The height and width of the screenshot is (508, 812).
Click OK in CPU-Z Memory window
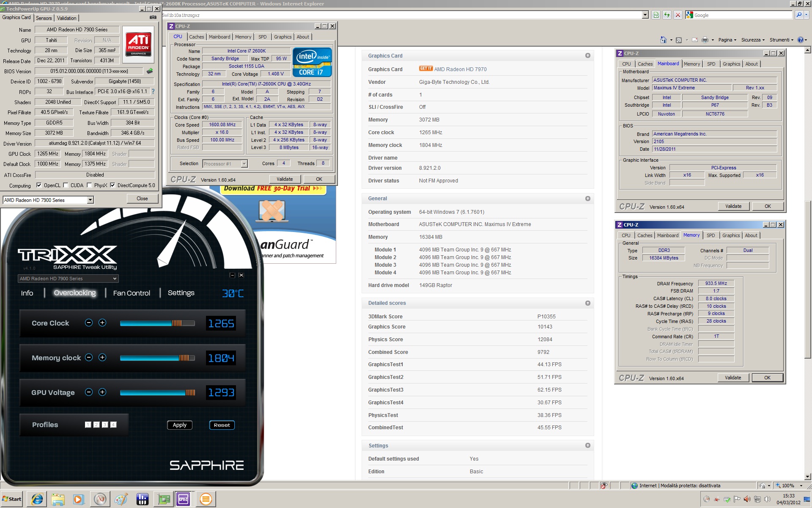coord(767,378)
